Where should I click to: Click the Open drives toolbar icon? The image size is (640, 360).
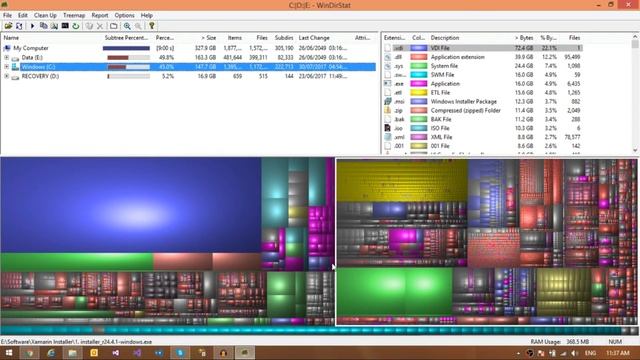pyautogui.click(x=8, y=26)
